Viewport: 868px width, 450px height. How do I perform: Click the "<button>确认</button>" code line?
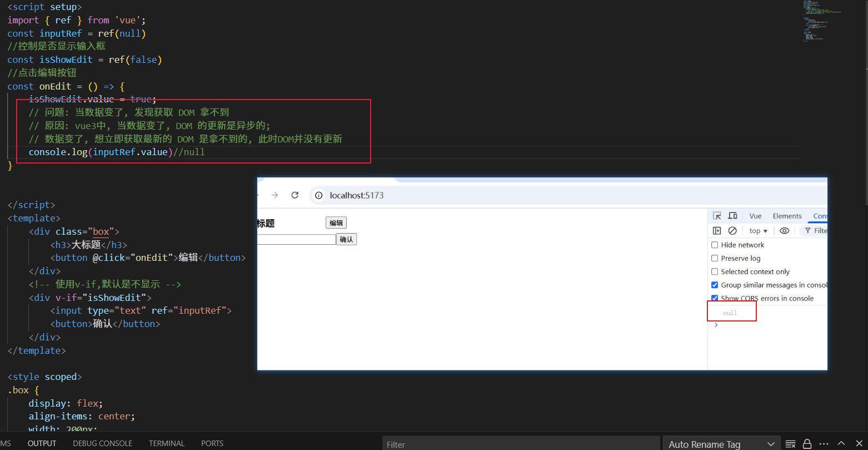[105, 324]
